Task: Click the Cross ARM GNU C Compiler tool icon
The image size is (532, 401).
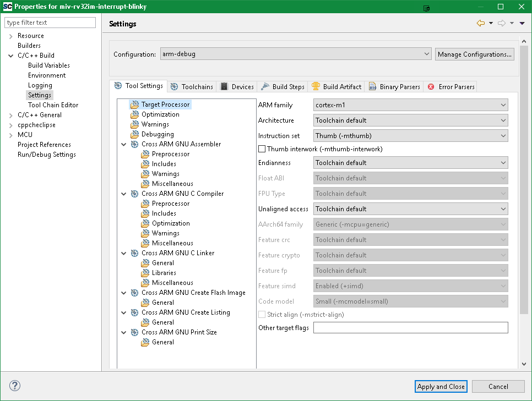Action: (x=135, y=194)
